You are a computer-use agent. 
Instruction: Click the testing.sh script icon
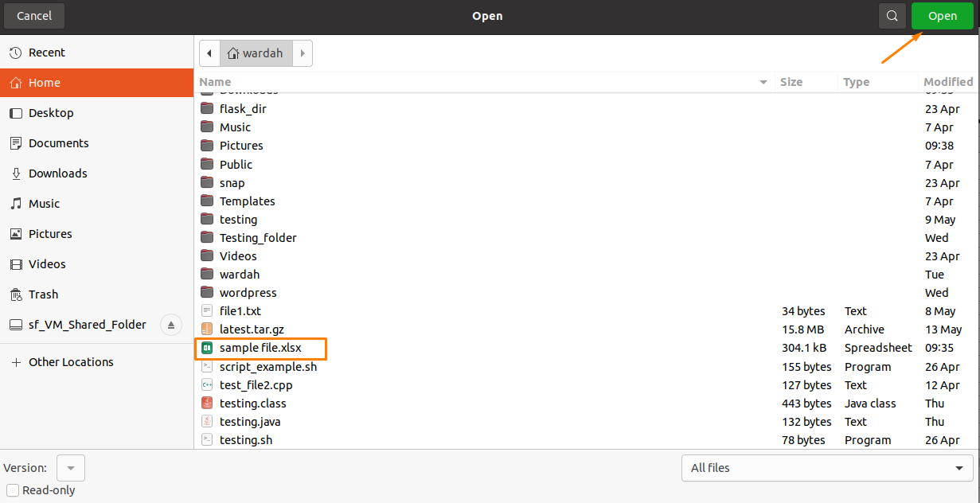click(x=207, y=440)
